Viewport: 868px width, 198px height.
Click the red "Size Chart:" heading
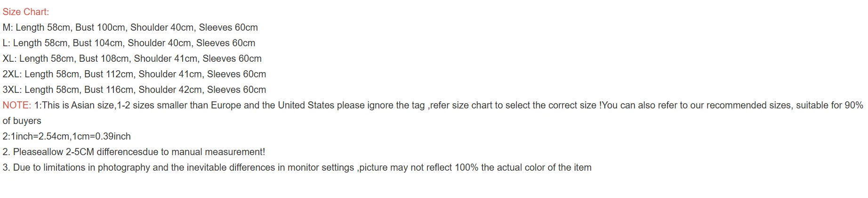point(26,12)
